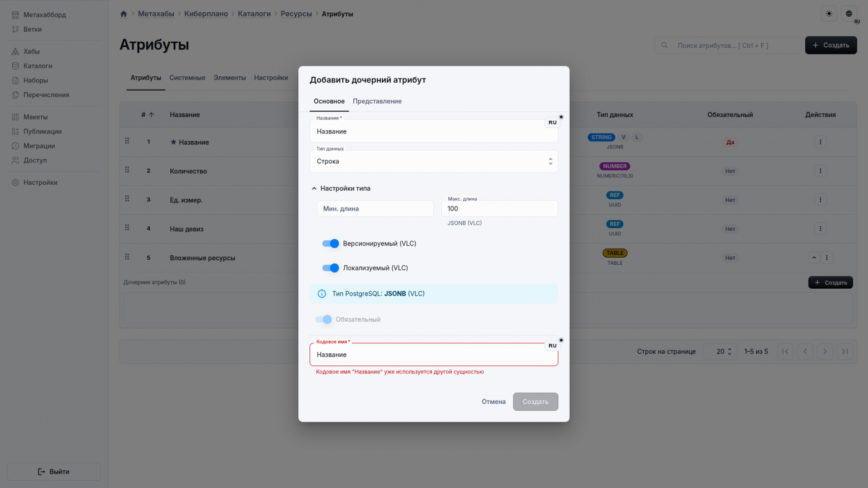Viewport: 868px width, 488px height.
Task: Enable the Обязательный toggle
Action: click(x=323, y=319)
